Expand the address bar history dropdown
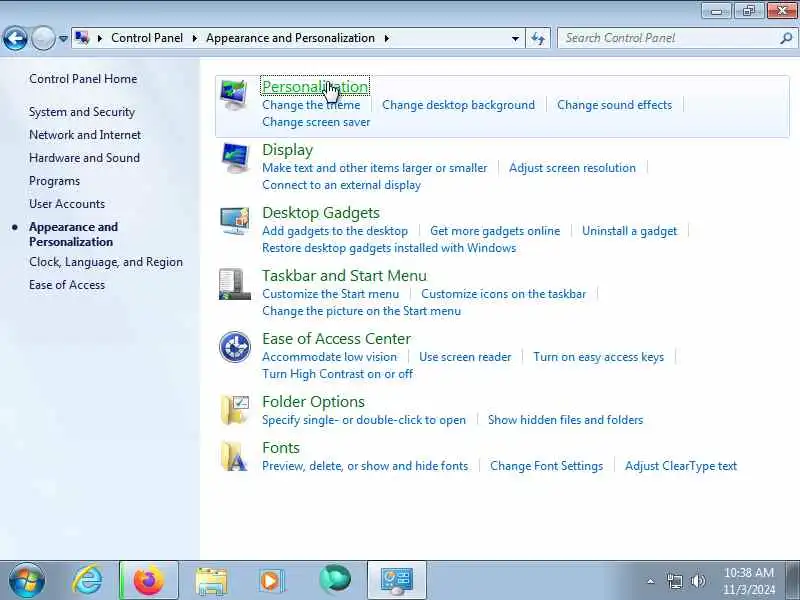The image size is (800, 600). (x=515, y=38)
